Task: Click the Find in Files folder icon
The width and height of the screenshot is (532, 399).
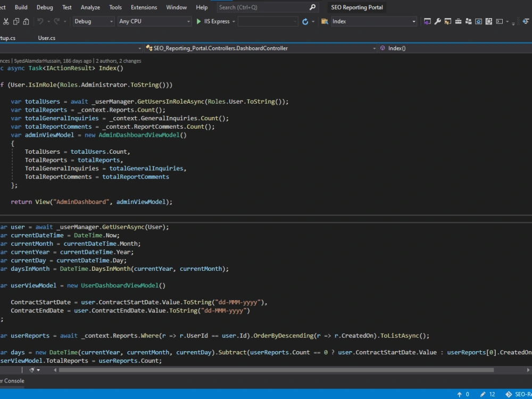Action: click(x=325, y=21)
